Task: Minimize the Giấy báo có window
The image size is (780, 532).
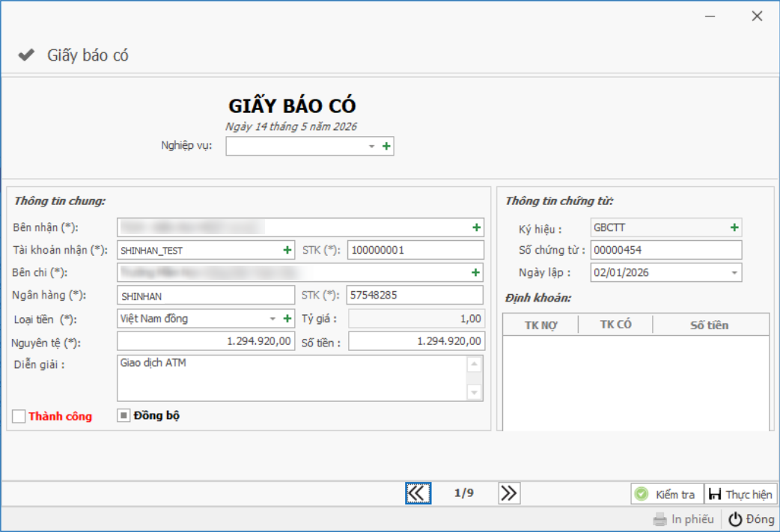Action: pos(710,16)
